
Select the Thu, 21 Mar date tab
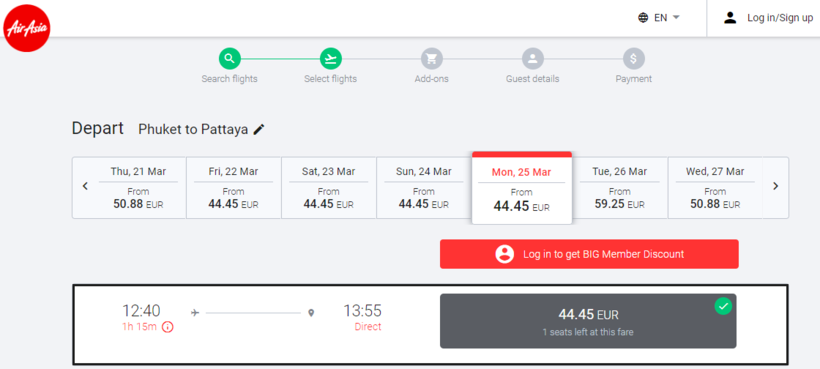point(138,188)
